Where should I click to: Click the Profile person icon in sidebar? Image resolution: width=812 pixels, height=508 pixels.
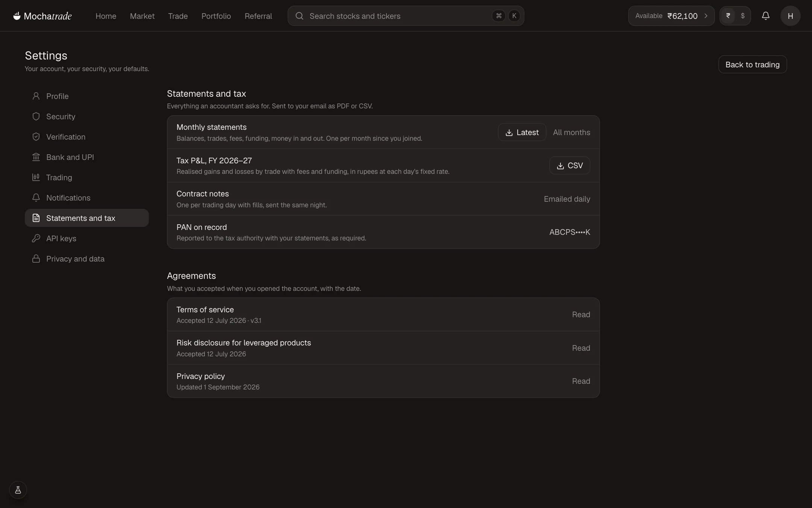(x=36, y=96)
